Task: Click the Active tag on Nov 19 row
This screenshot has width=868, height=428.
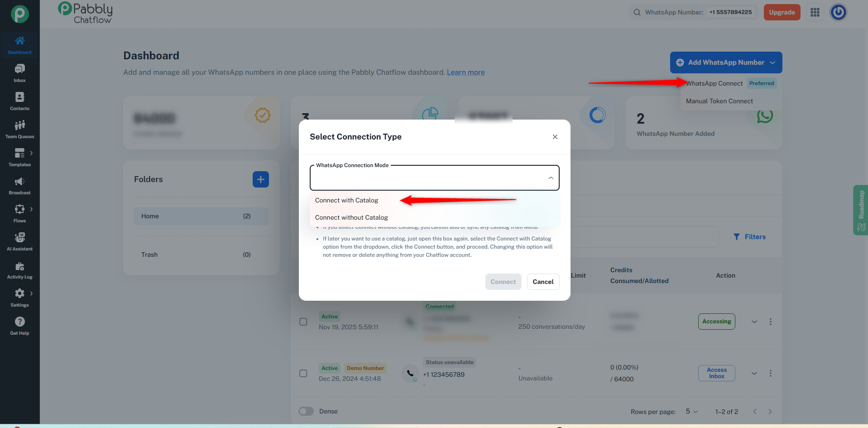Action: (x=330, y=317)
